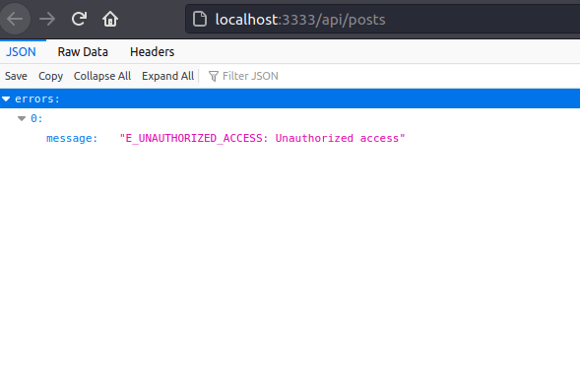
Task: Click the browser back arrow button
Action: coord(15,19)
